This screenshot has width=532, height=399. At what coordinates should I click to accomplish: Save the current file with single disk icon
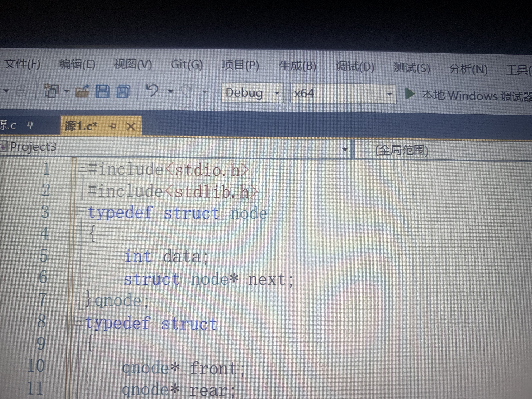[103, 92]
